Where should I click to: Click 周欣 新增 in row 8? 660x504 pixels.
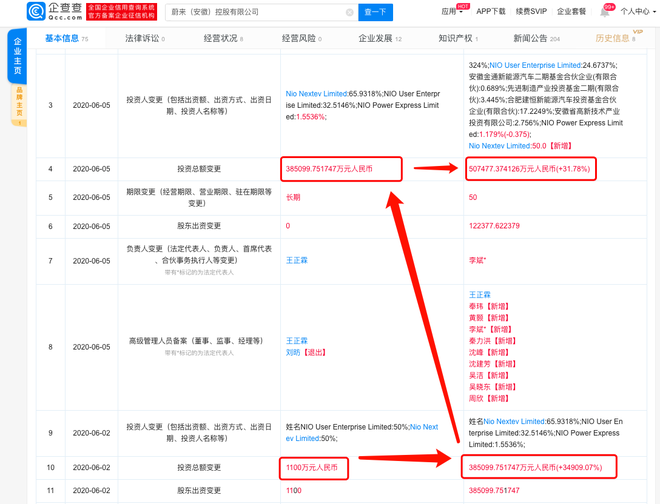(489, 398)
